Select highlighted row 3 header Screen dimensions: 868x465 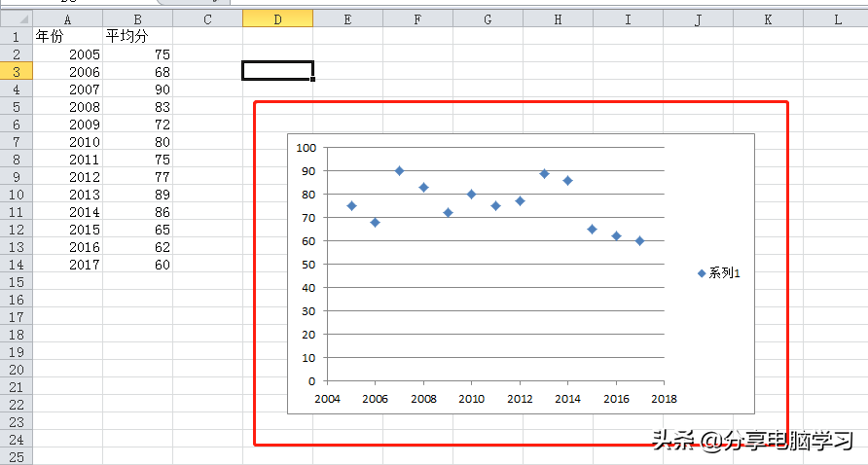click(16, 71)
